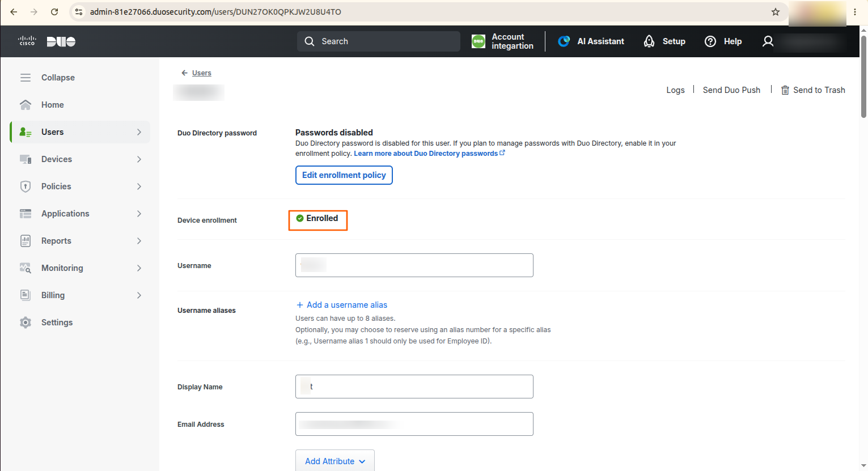Click the Cisco Duo logo

47,41
